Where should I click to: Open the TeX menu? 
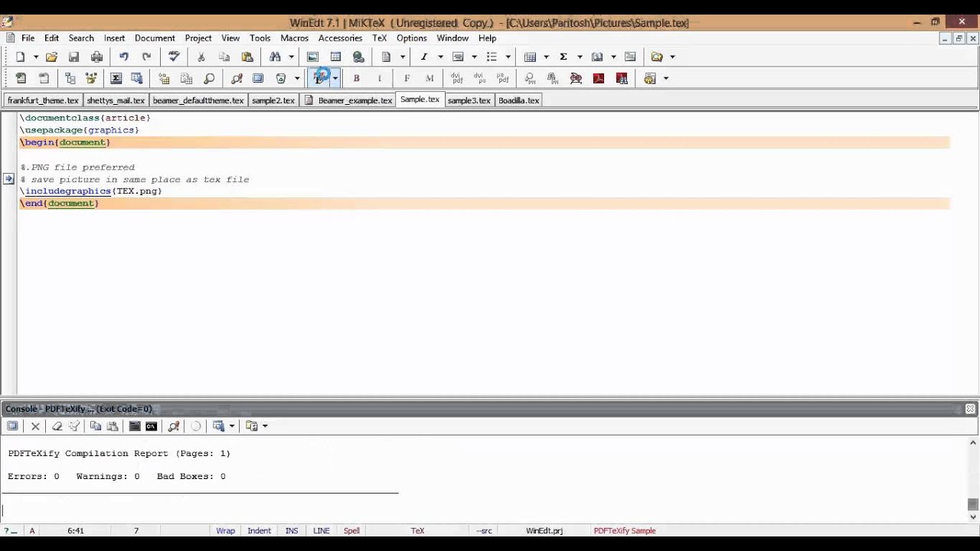click(379, 37)
